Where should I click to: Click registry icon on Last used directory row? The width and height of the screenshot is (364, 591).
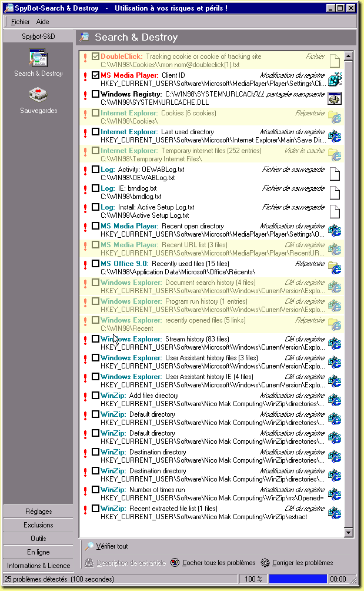pyautogui.click(x=335, y=136)
